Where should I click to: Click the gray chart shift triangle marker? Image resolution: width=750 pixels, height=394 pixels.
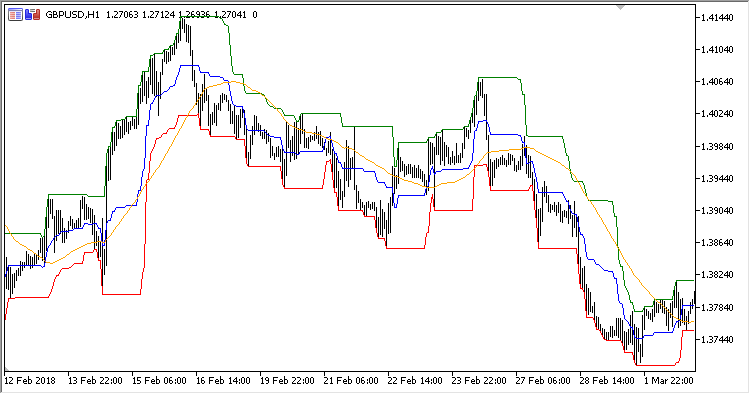pos(620,8)
